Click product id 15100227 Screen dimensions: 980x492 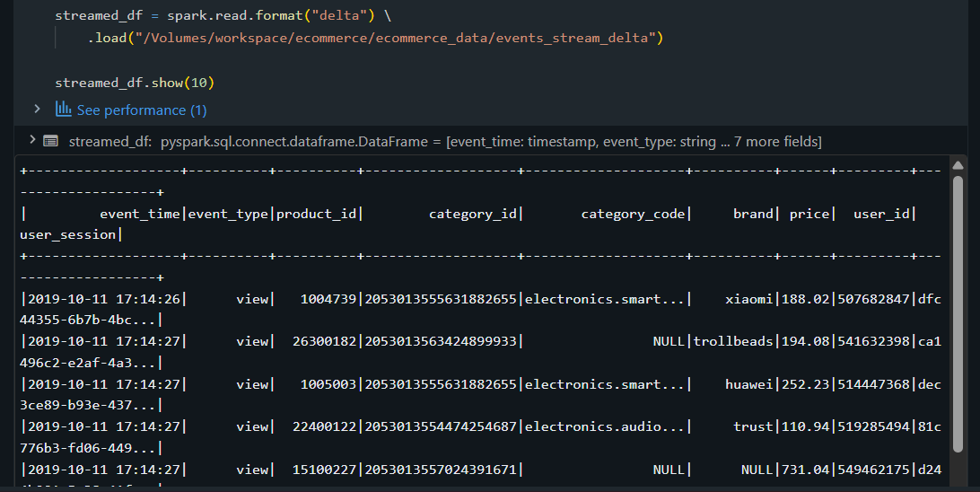(324, 470)
